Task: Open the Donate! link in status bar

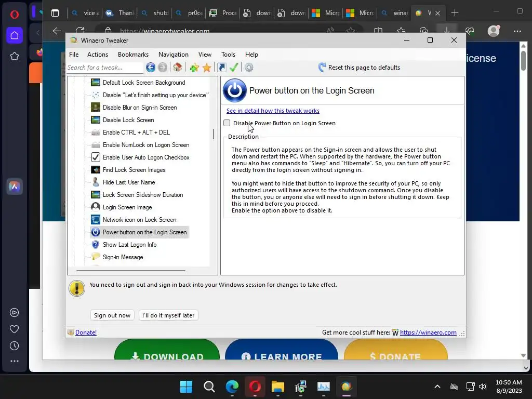Action: point(86,332)
